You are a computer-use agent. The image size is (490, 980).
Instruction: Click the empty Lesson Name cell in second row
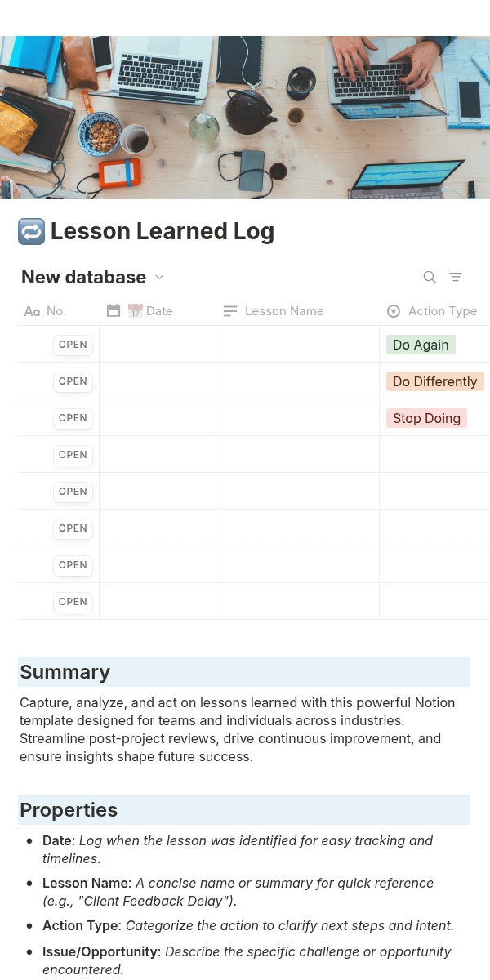pyautogui.click(x=298, y=381)
